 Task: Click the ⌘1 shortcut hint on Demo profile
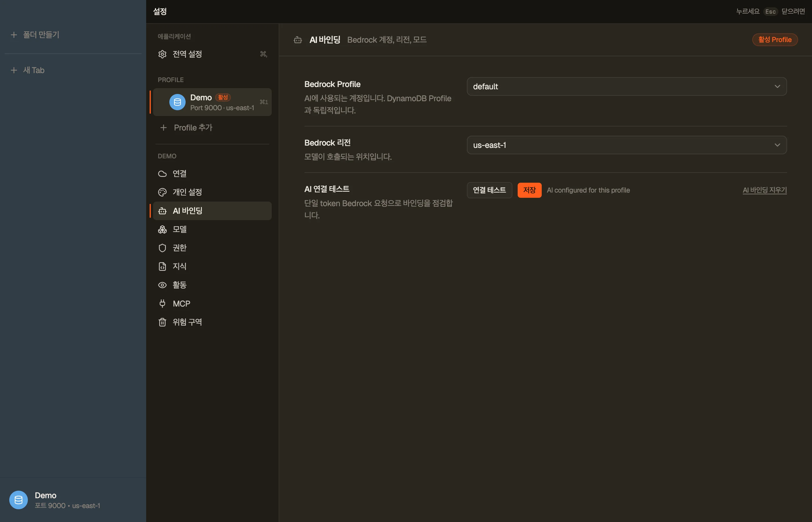264,102
